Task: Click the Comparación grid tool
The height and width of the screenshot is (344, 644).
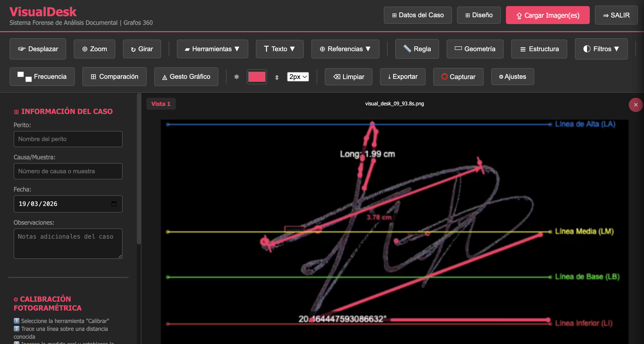Action: (x=114, y=77)
